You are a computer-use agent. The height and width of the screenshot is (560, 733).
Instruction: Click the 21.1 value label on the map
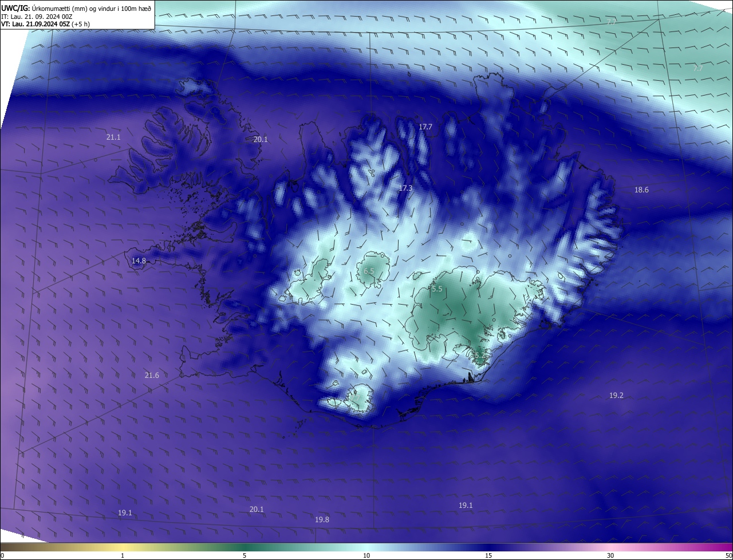pyautogui.click(x=113, y=137)
